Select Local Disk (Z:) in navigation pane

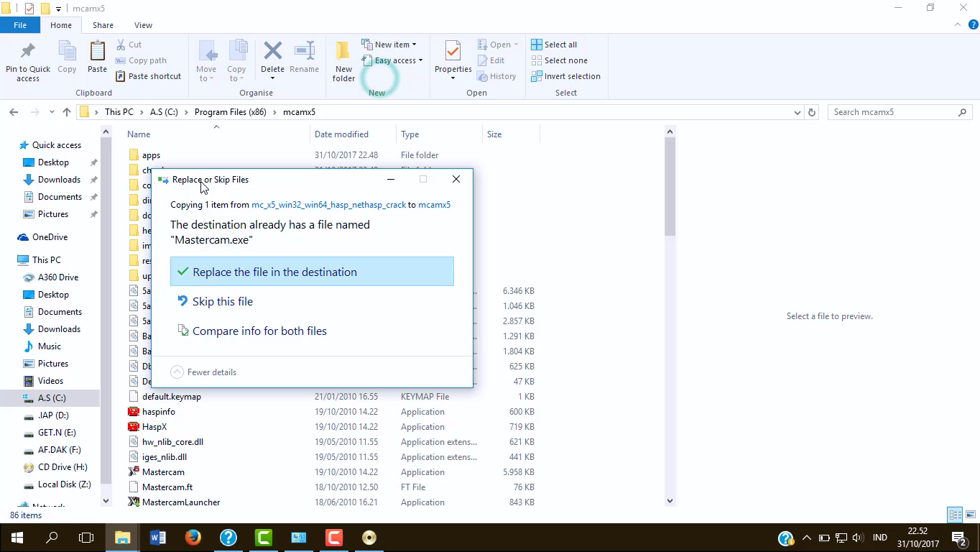click(x=64, y=484)
